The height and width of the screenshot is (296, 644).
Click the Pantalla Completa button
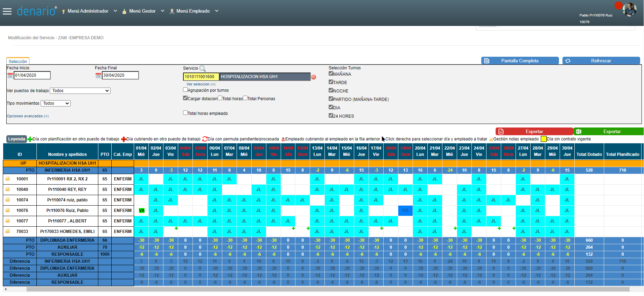pos(520,61)
